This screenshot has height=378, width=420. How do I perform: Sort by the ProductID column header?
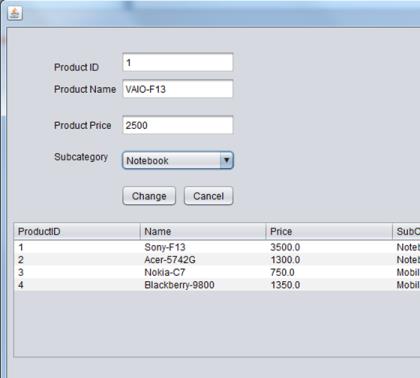(x=77, y=231)
